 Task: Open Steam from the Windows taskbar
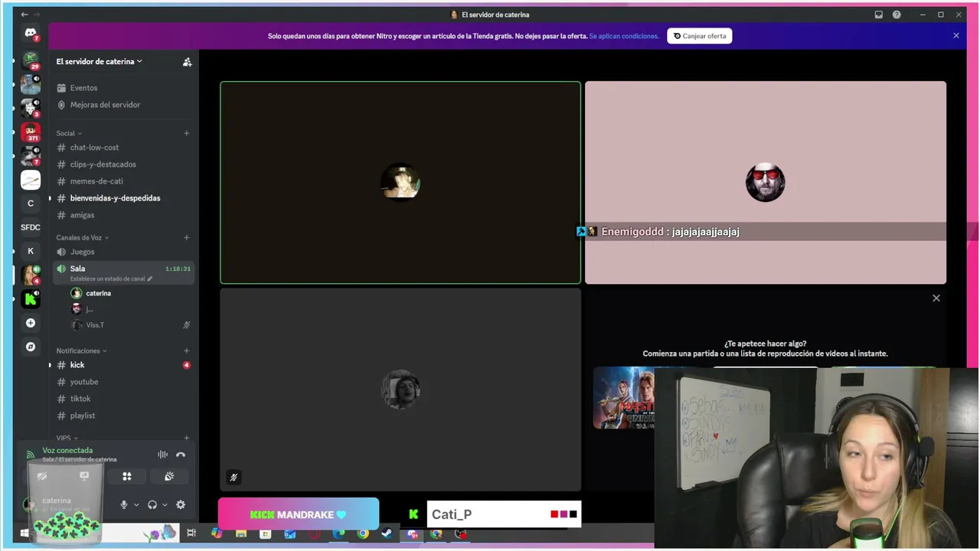(387, 533)
